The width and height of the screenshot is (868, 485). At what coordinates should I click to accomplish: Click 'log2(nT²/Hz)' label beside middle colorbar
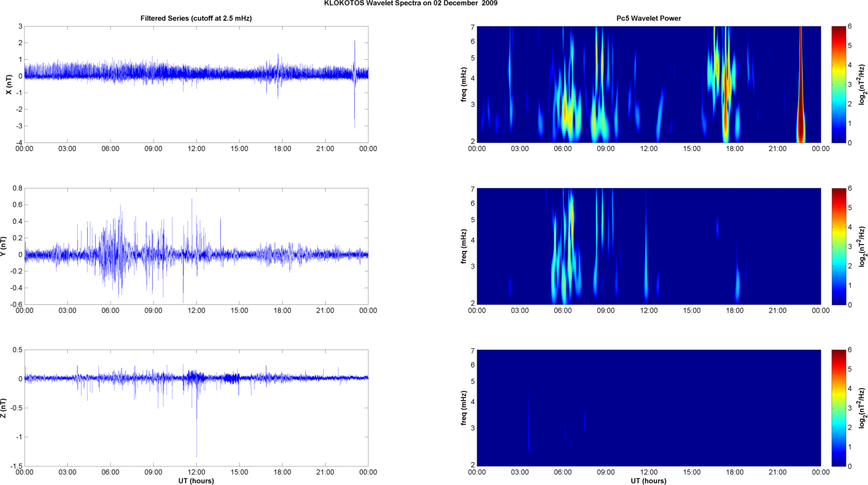click(x=863, y=246)
